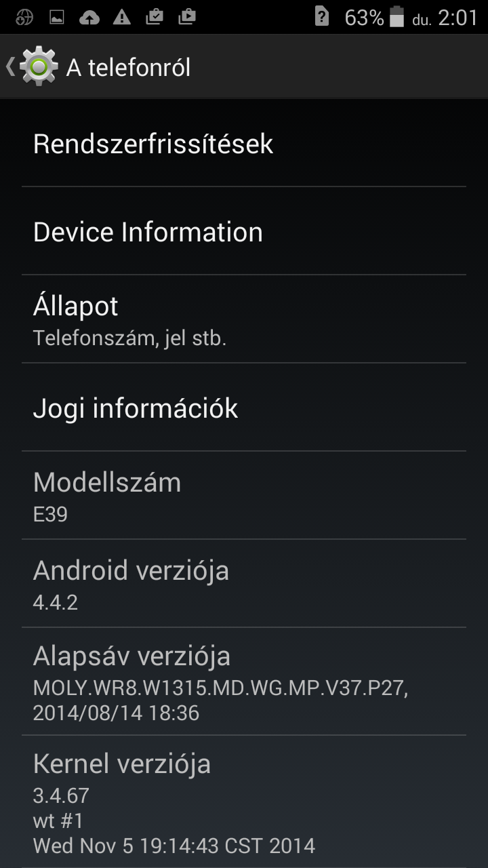488x868 pixels.
Task: Open Állapot status entry
Action: pos(244,319)
